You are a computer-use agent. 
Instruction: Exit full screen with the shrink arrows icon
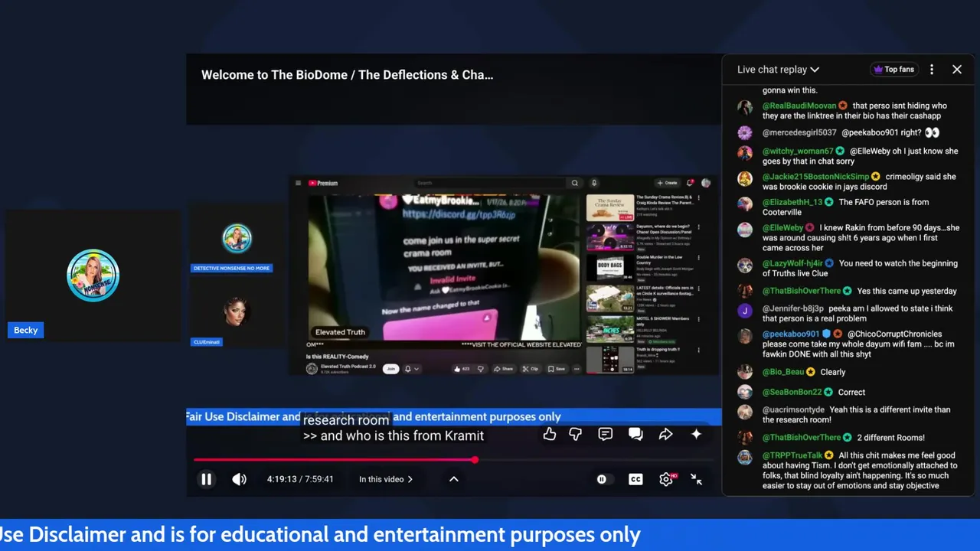pyautogui.click(x=696, y=479)
